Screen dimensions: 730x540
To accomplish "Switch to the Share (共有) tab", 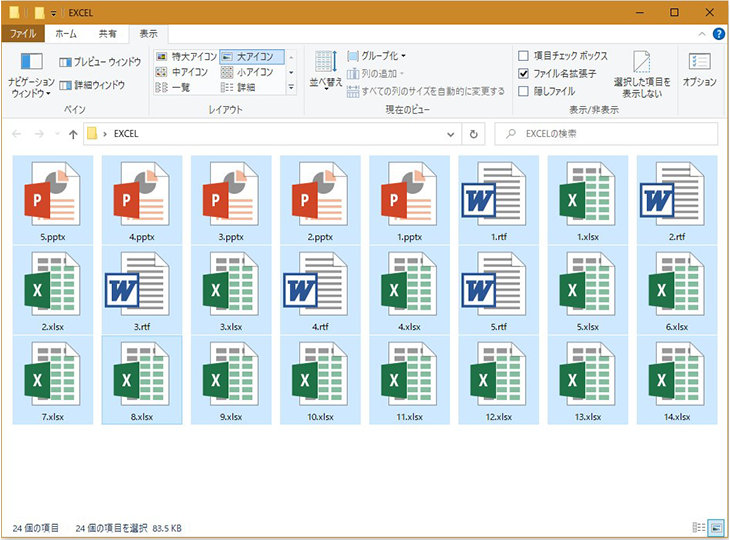I will tap(108, 34).
